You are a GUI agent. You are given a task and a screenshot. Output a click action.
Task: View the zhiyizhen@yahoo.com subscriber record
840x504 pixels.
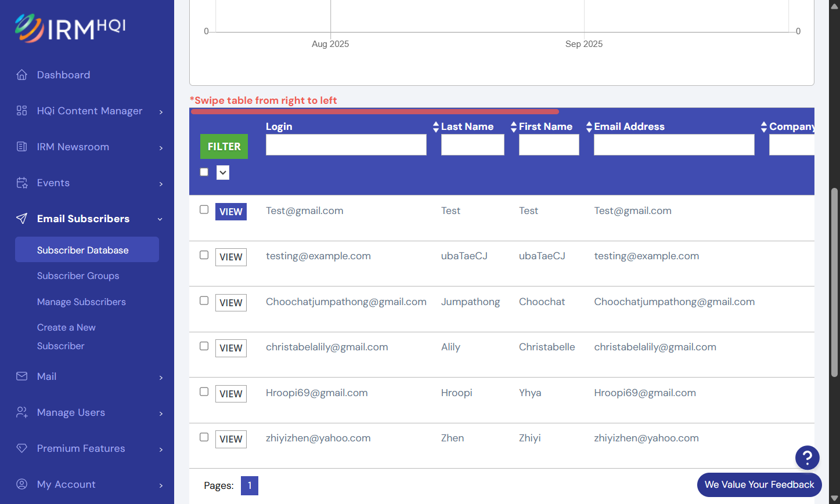(231, 439)
